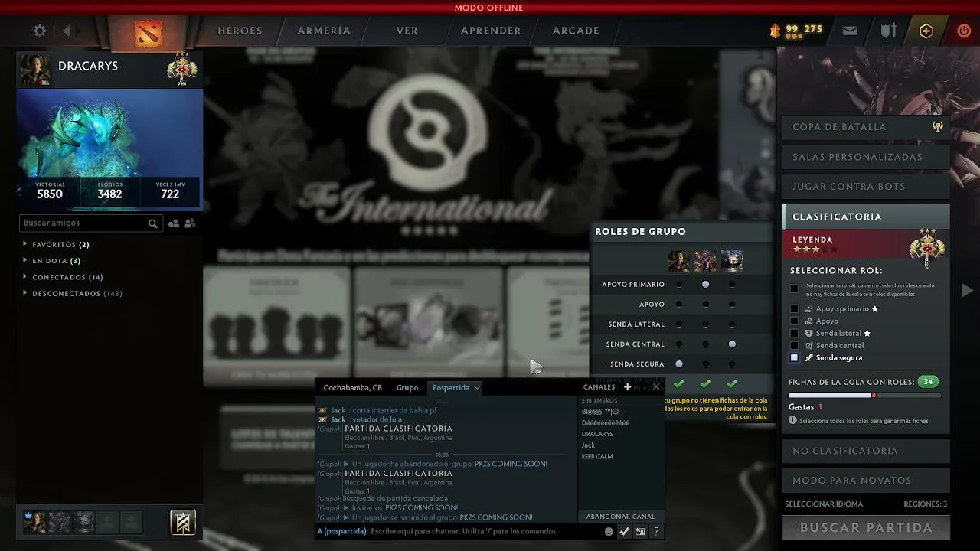Expand the Copa de Batalla section

tap(866, 127)
